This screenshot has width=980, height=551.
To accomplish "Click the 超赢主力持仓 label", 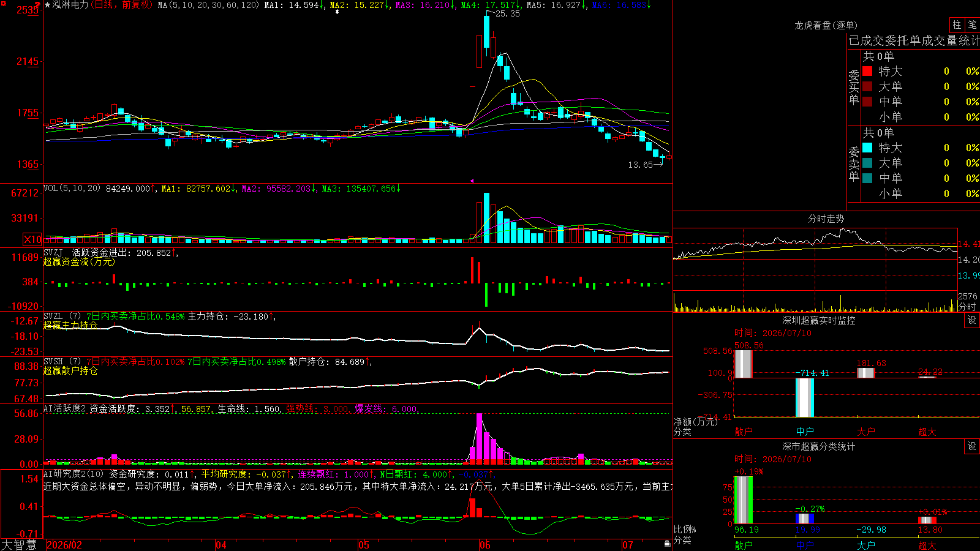I will (x=70, y=325).
